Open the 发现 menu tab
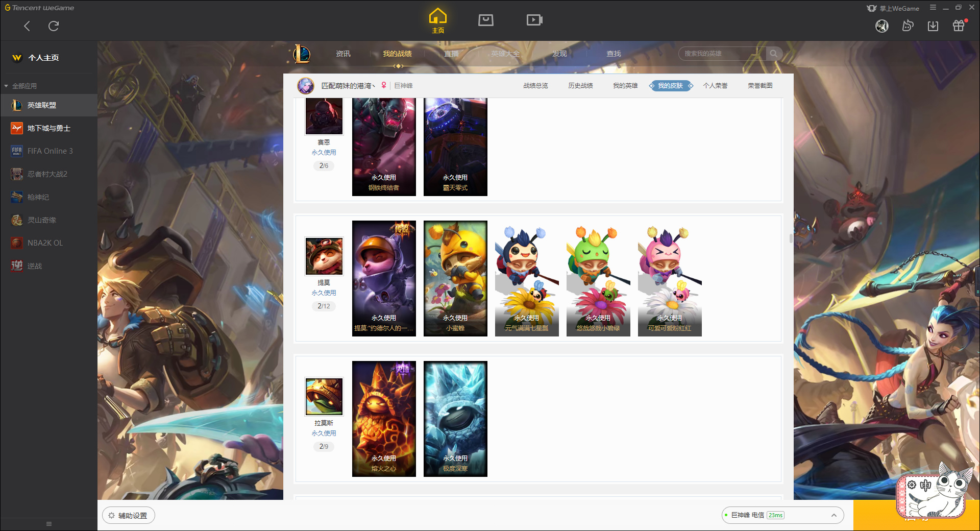Screen dimensions: 980x531 click(x=559, y=54)
